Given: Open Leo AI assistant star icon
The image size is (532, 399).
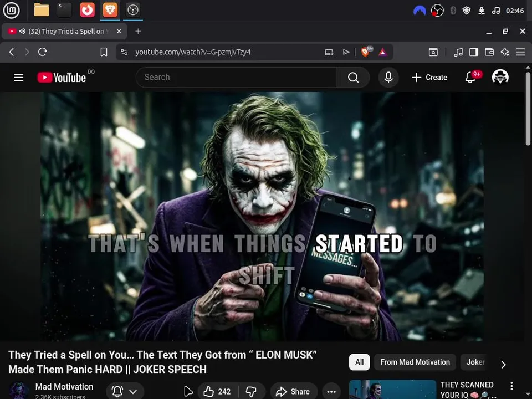Looking at the screenshot, I should point(505,52).
